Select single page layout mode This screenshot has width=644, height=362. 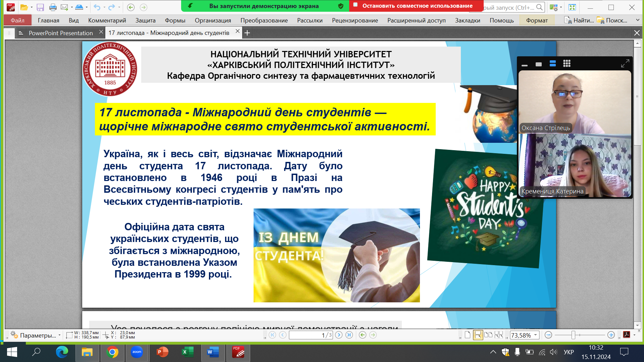468,335
